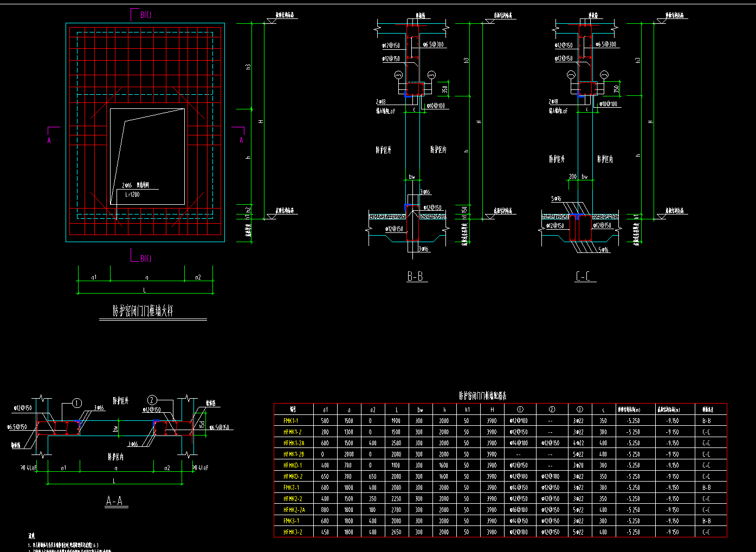Click the 防护密闭门门框墙配筋表 table title
Screen dimensions: 756x552
pos(482,397)
